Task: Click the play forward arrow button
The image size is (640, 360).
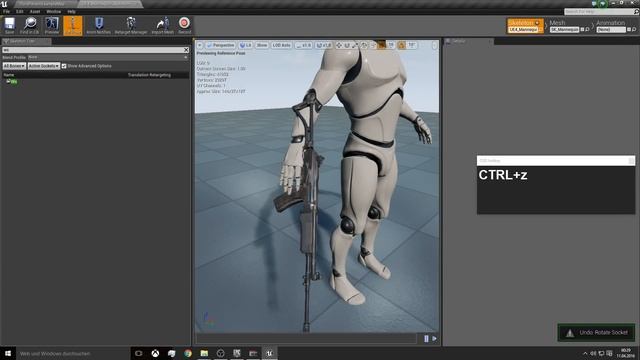Action: point(434,338)
